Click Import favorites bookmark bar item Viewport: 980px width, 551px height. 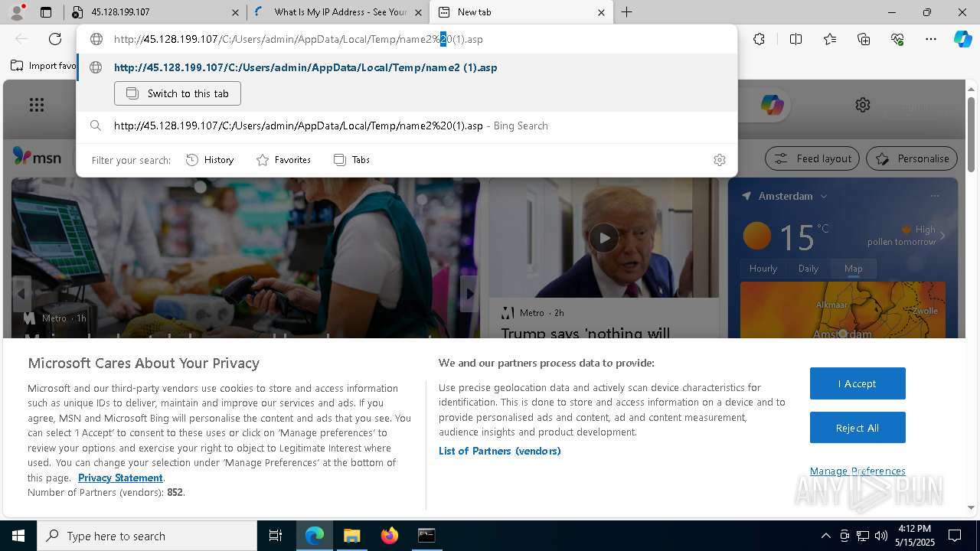44,66
